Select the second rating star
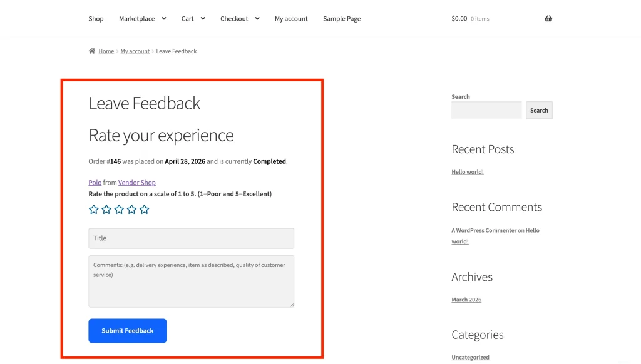The width and height of the screenshot is (641, 364). pyautogui.click(x=106, y=210)
